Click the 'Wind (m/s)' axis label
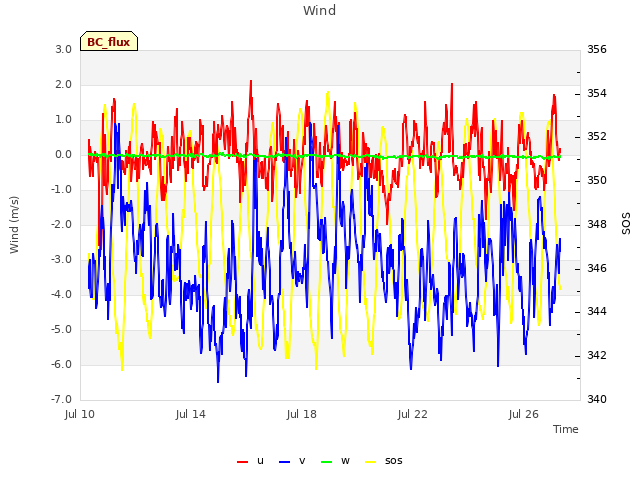The height and width of the screenshot is (480, 640). click(14, 225)
